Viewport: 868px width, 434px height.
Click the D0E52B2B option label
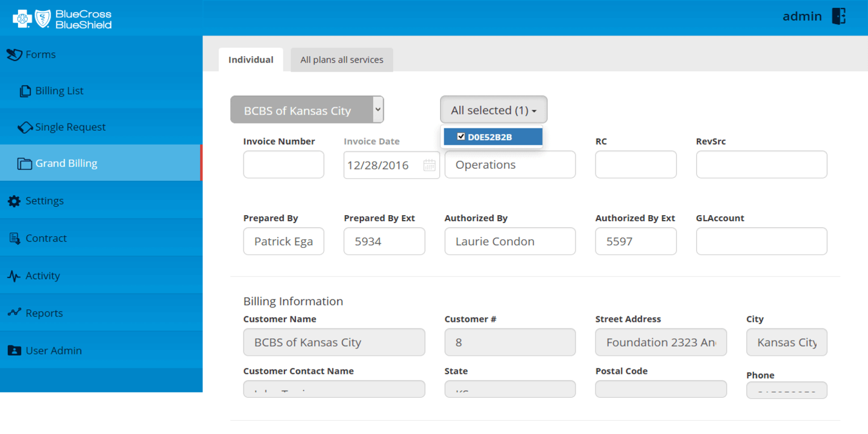click(x=490, y=137)
